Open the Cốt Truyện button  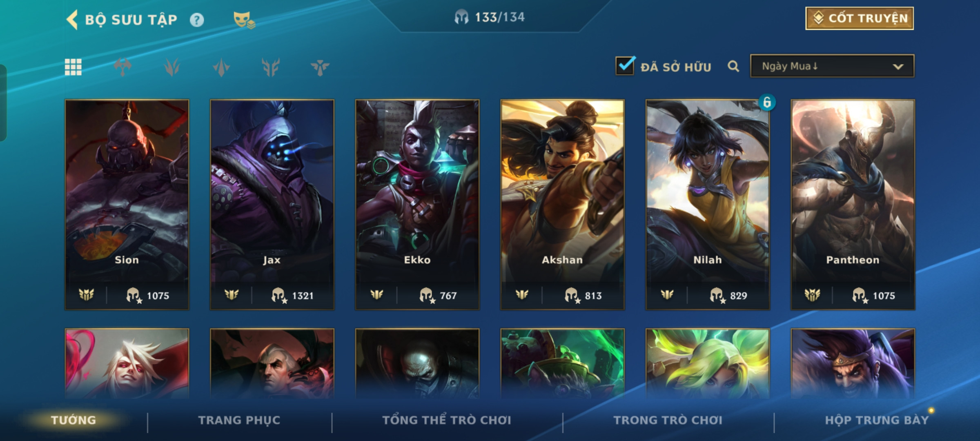pyautogui.click(x=860, y=18)
